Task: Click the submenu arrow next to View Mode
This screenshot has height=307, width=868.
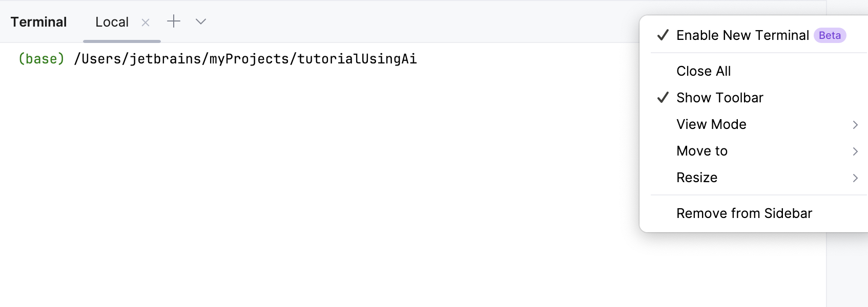Action: coord(855,124)
